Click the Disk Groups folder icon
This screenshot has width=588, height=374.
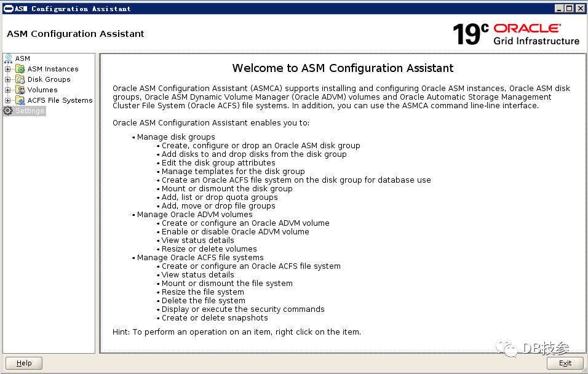(x=20, y=79)
